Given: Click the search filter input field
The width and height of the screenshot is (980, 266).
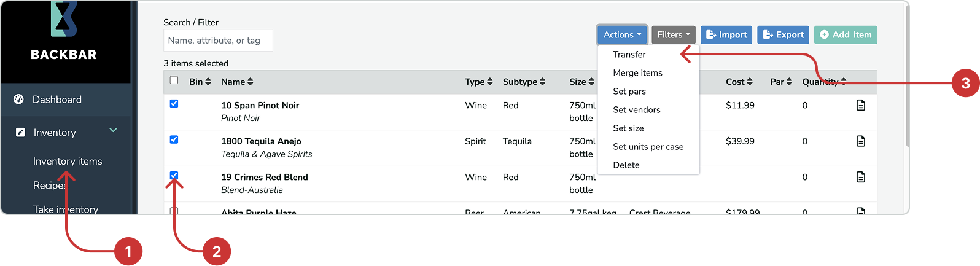Looking at the screenshot, I should (218, 41).
